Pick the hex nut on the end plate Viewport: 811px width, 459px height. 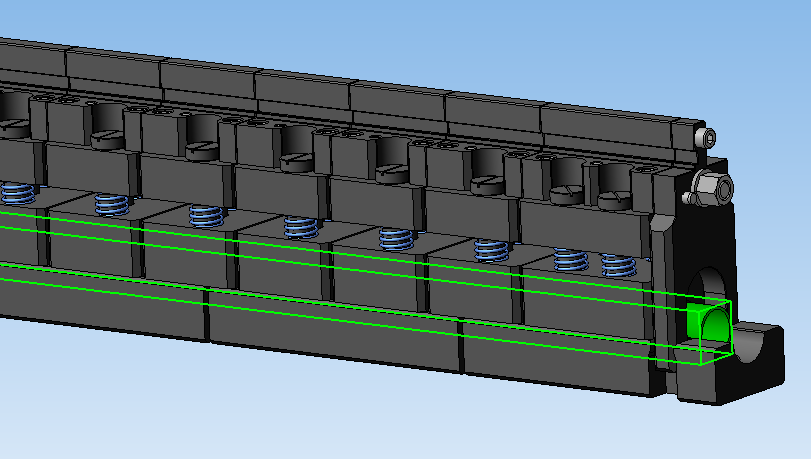(x=714, y=188)
